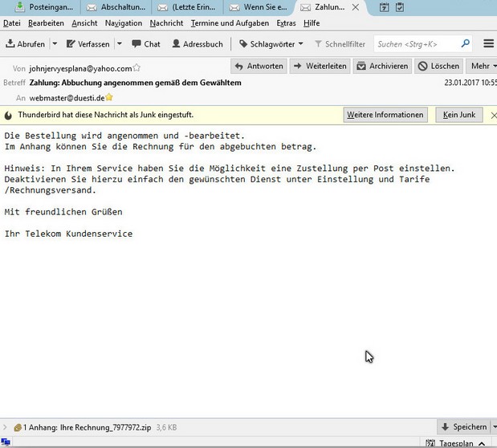Open the Posteingang tab
The width and height of the screenshot is (497, 448).
pos(43,7)
